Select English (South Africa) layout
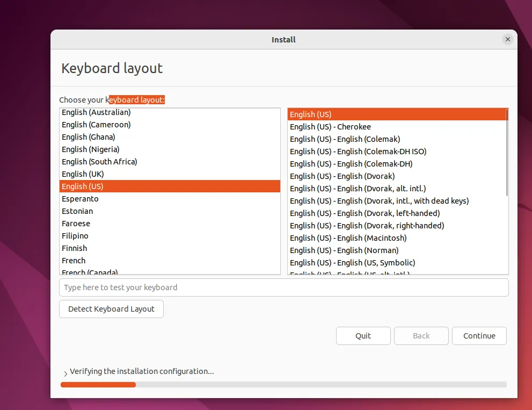The image size is (532, 410). click(170, 162)
